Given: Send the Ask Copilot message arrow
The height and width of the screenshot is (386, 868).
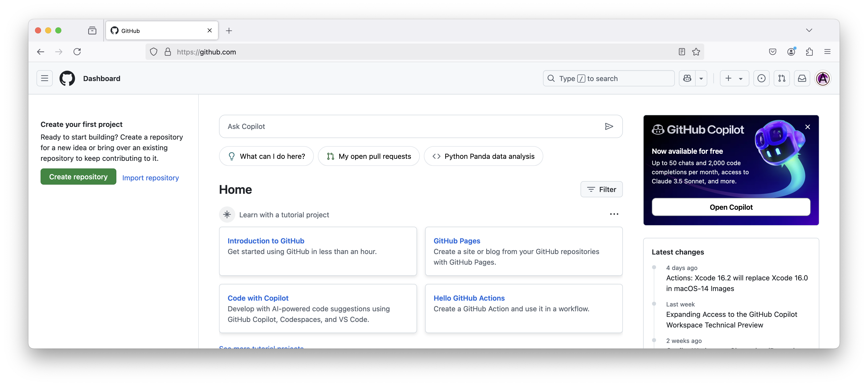Looking at the screenshot, I should pyautogui.click(x=609, y=127).
